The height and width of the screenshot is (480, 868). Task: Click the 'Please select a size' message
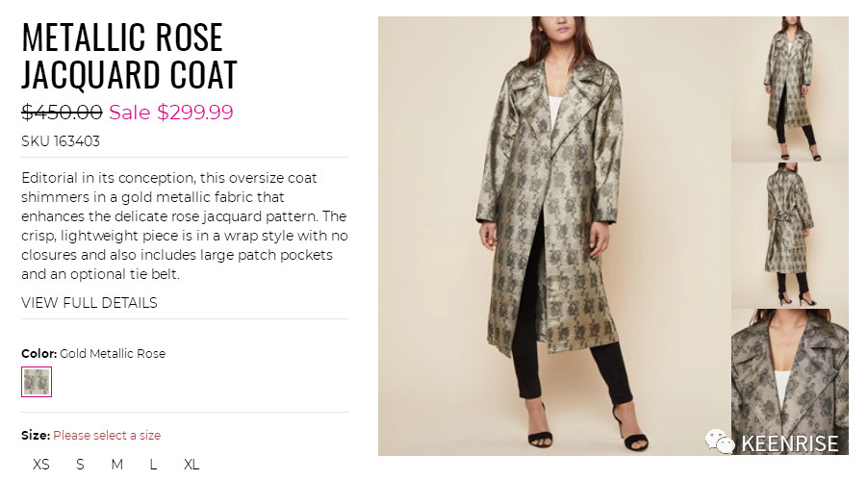[107, 436]
